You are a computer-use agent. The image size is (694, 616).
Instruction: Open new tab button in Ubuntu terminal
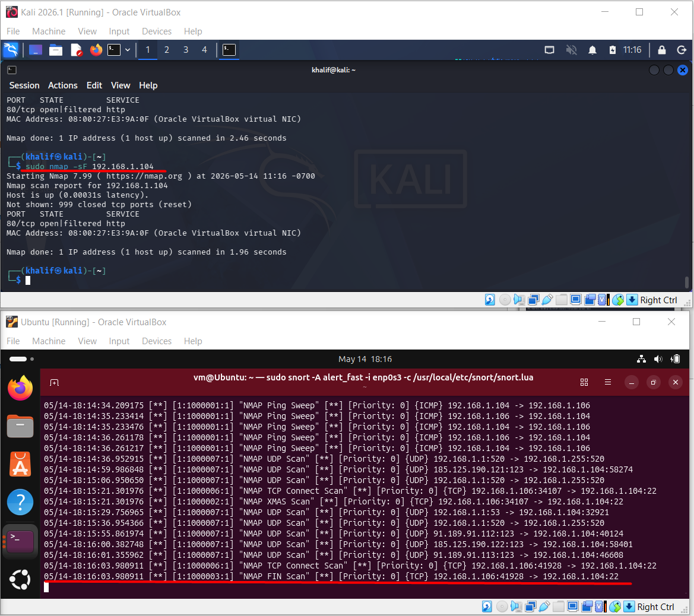point(55,382)
